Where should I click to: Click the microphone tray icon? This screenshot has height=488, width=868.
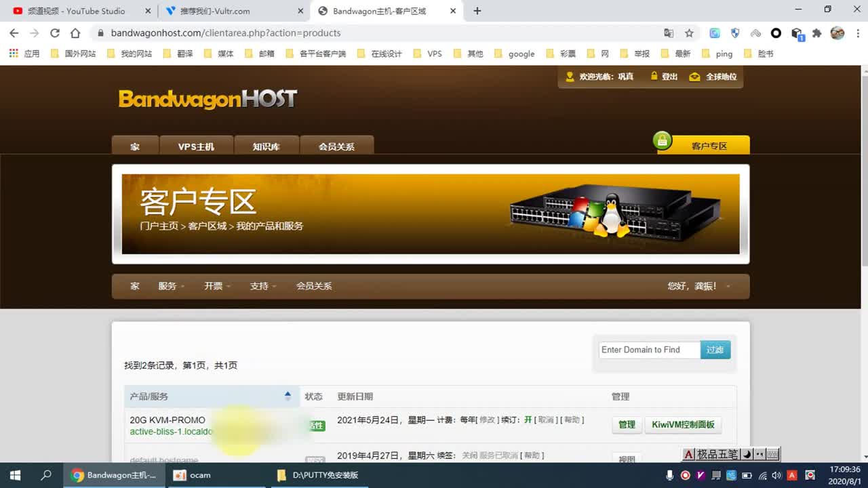[669, 475]
